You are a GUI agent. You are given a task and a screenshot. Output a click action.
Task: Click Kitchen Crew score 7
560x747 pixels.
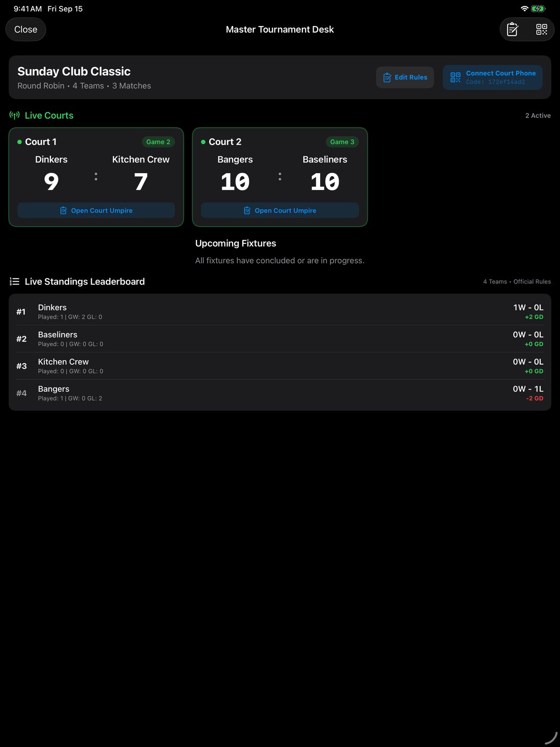click(141, 182)
